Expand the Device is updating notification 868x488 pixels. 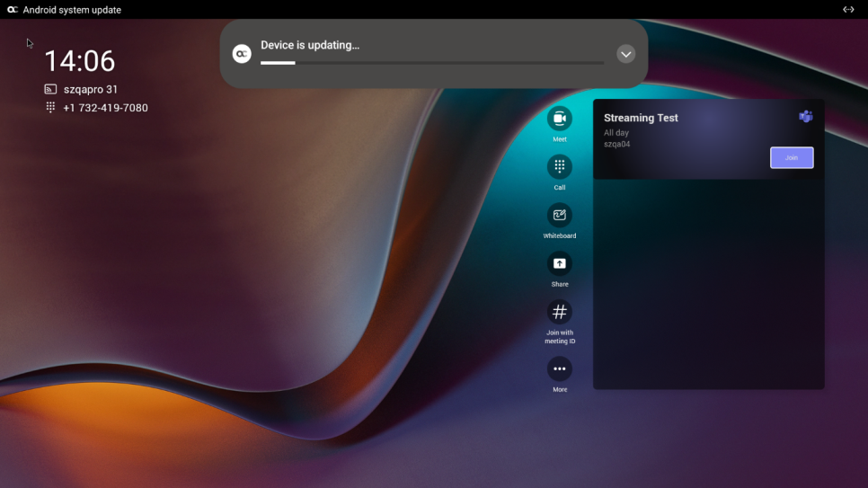click(x=626, y=54)
